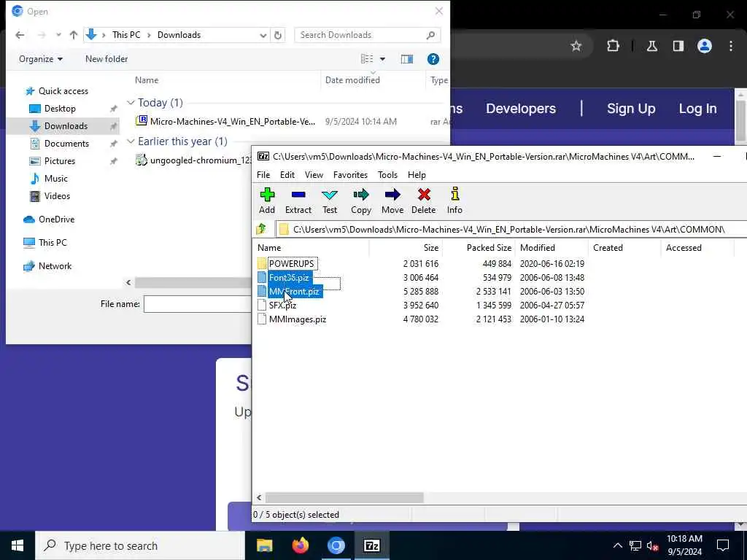Click the taskbar search box
The height and width of the screenshot is (560, 747).
tap(140, 545)
